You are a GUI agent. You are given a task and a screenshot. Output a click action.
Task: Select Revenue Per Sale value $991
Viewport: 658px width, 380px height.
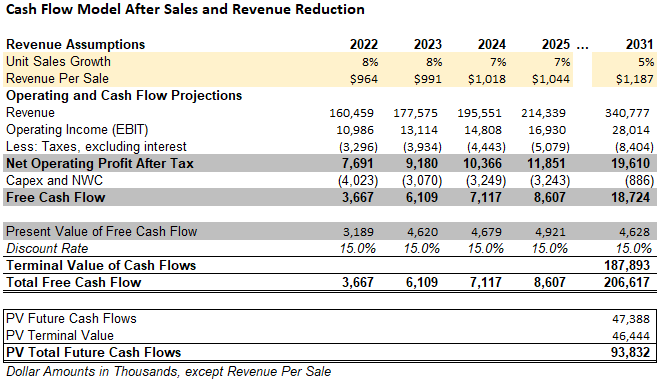tap(428, 79)
